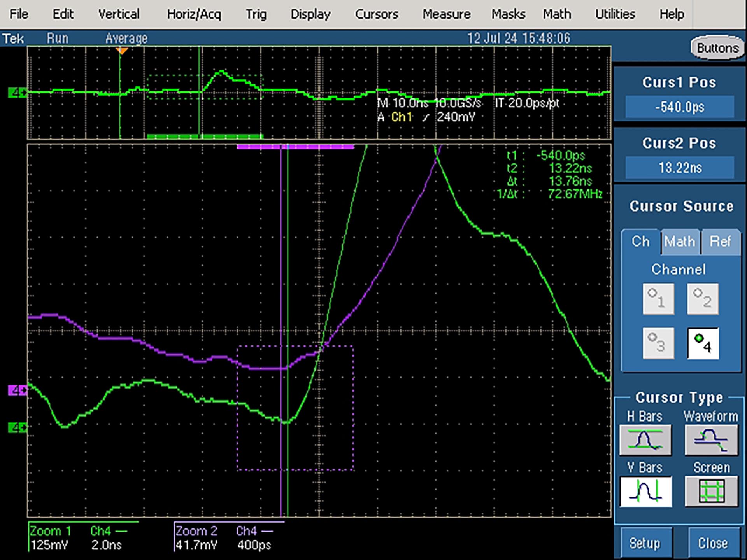This screenshot has height=560, width=747.
Task: Click the purple Zoom 2 ground reference marker
Action: click(18, 390)
